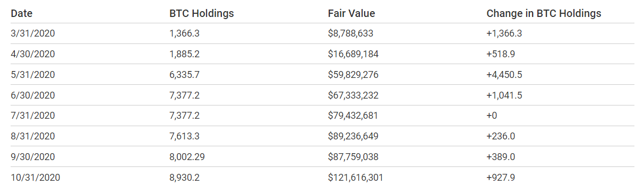This screenshot has width=644, height=194.
Task: Click the Date column header
Action: (x=21, y=13)
